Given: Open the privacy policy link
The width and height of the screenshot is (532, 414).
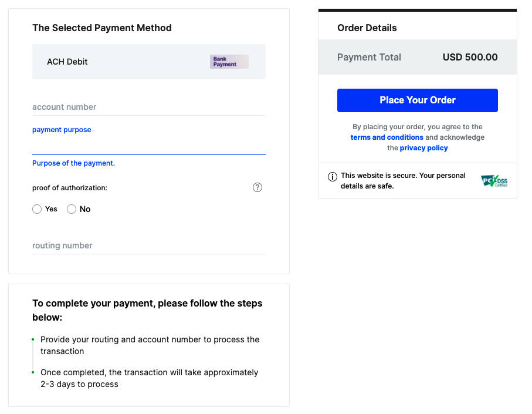Looking at the screenshot, I should pyautogui.click(x=423, y=148).
